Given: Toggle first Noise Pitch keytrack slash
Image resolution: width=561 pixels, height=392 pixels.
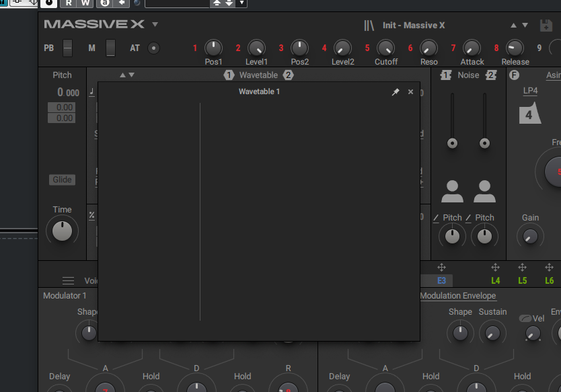Looking at the screenshot, I should point(436,218).
